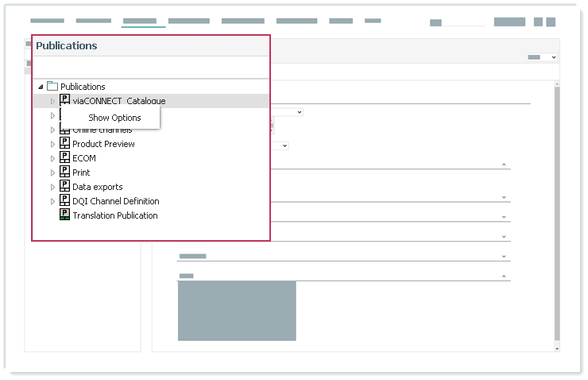Click the Product Preview publication icon
Image resolution: width=588 pixels, height=380 pixels.
(64, 144)
